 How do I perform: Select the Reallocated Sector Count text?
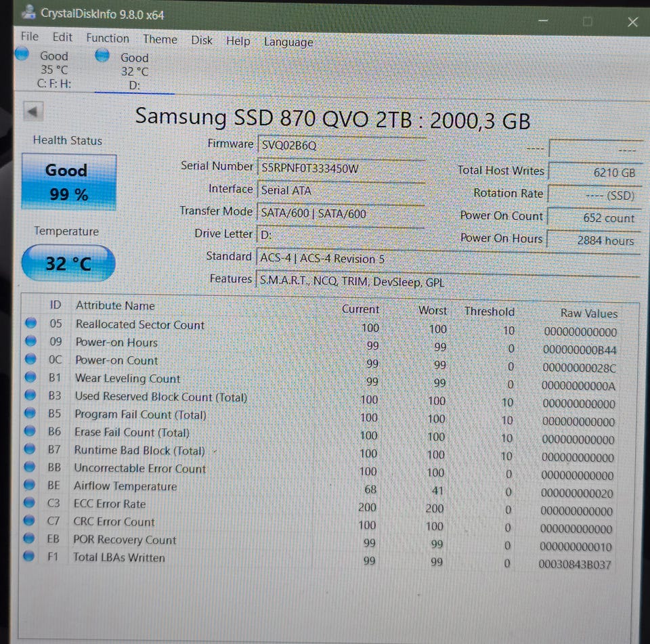(140, 324)
